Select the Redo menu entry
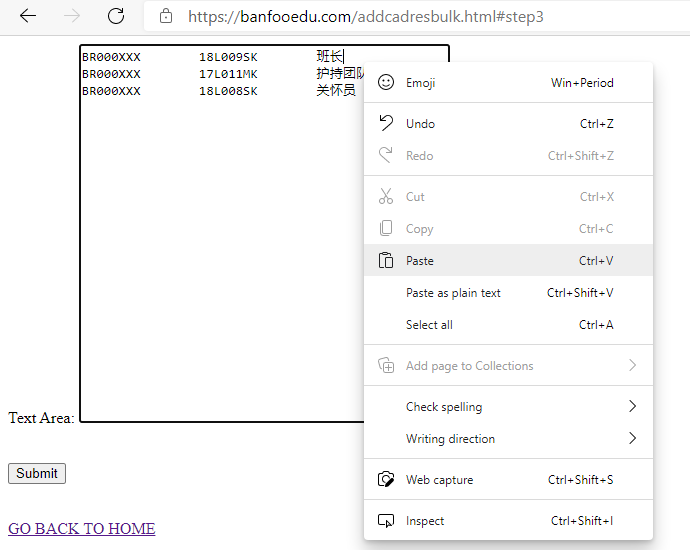This screenshot has height=550, width=690. [x=420, y=156]
